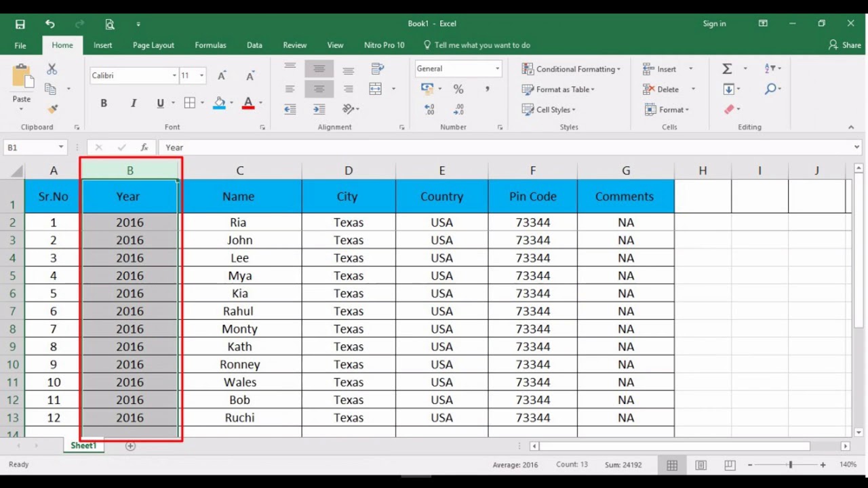868x488 pixels.
Task: Click the Insert Function fx icon
Action: (x=144, y=147)
